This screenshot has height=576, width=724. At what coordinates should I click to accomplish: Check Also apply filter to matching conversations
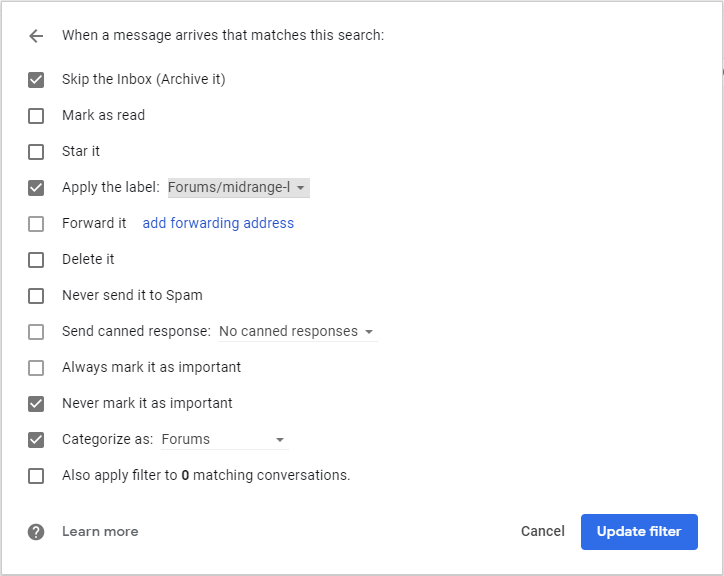36,476
